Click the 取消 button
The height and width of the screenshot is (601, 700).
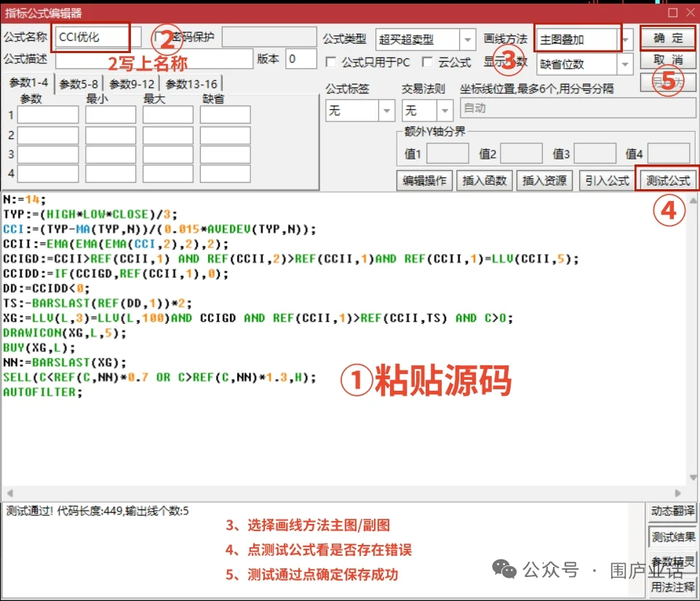667,61
